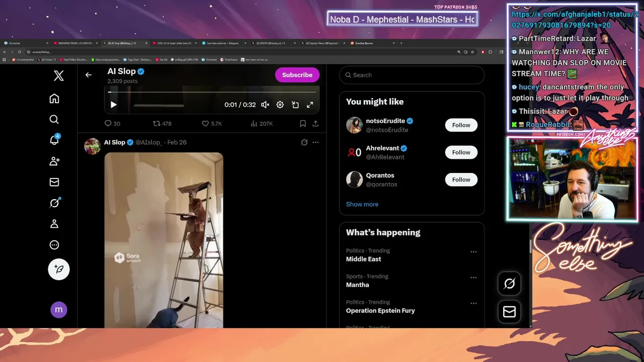Switch to BREAKING NEWS YouTube tab

pyautogui.click(x=74, y=43)
